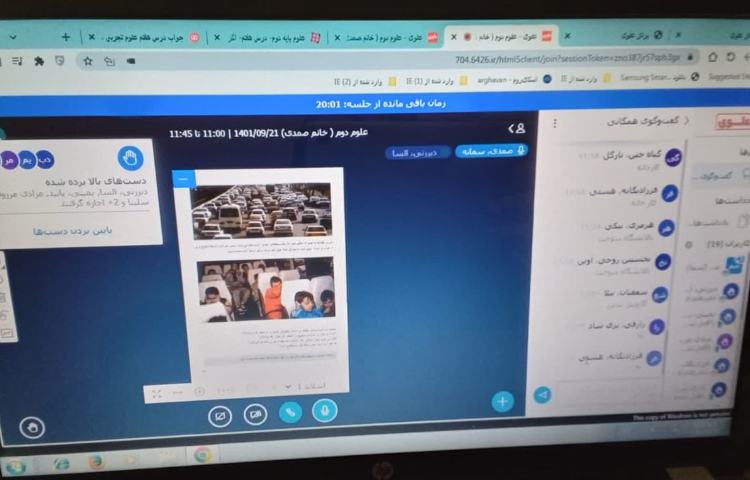This screenshot has width=750, height=480.
Task: Open the users list gear settings icon
Action: [x=688, y=245]
